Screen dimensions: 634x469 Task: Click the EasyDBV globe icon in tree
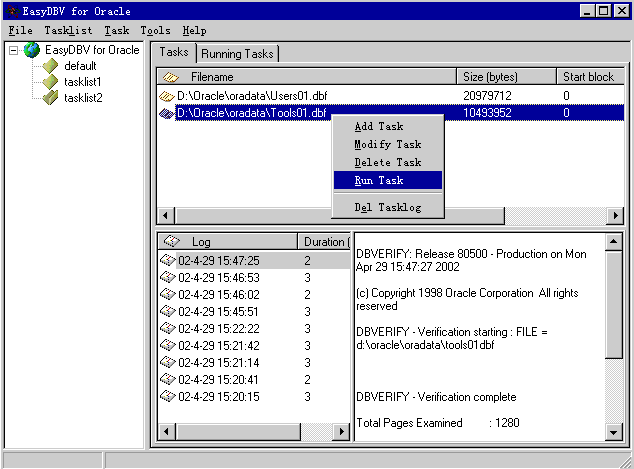[32, 50]
